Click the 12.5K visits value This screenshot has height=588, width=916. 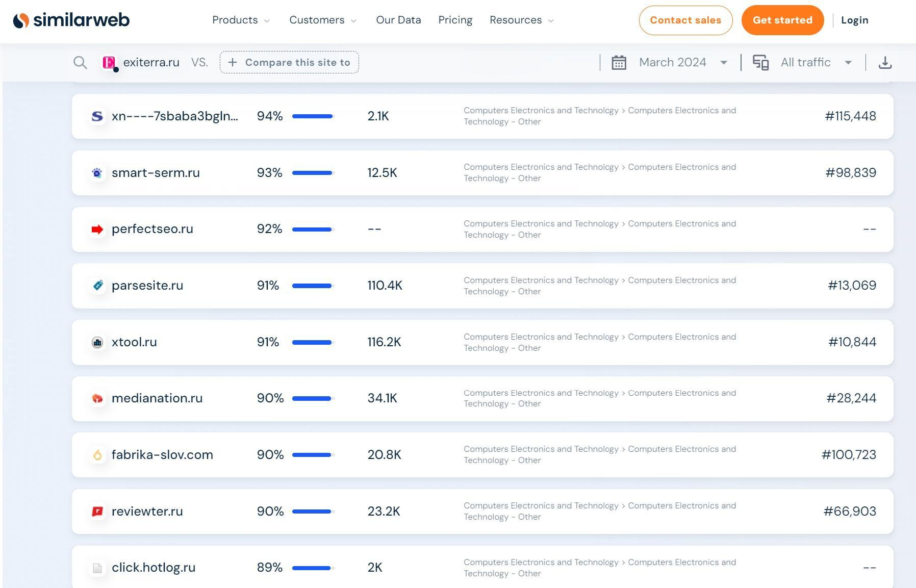382,173
